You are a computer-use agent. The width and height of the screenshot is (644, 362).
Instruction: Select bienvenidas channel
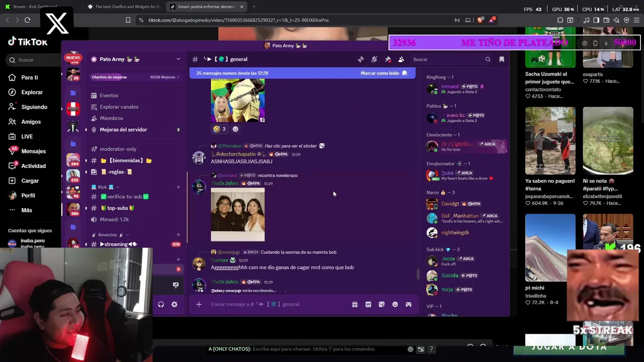click(x=126, y=160)
